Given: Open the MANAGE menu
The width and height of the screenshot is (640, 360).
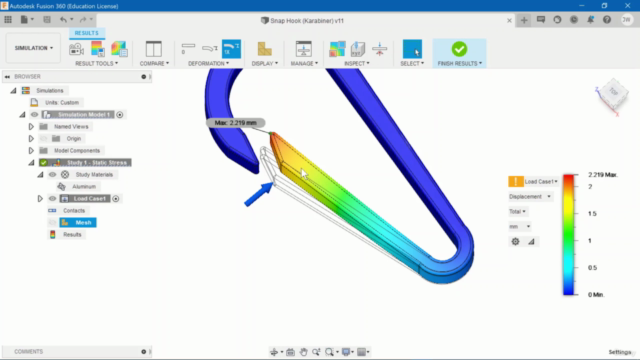Looking at the screenshot, I should 304,63.
